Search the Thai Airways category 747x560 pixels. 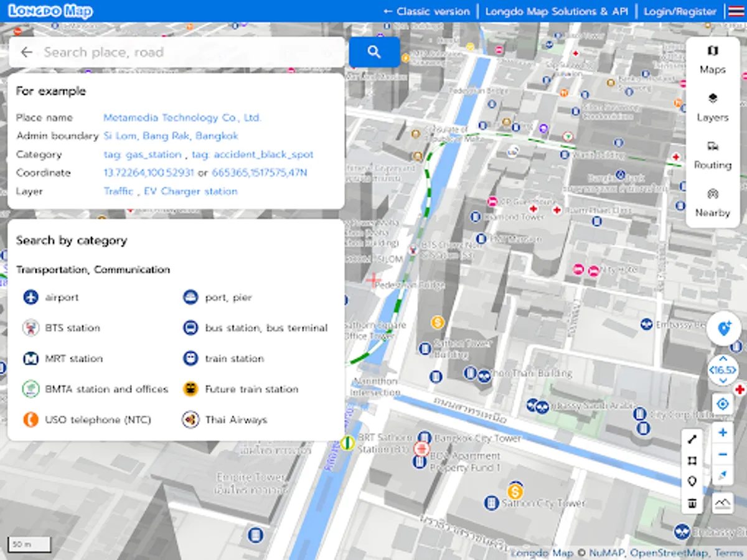pyautogui.click(x=225, y=419)
